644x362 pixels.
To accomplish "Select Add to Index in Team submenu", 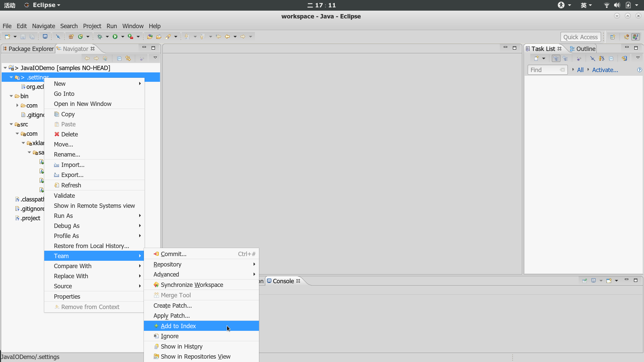I will 201,326.
